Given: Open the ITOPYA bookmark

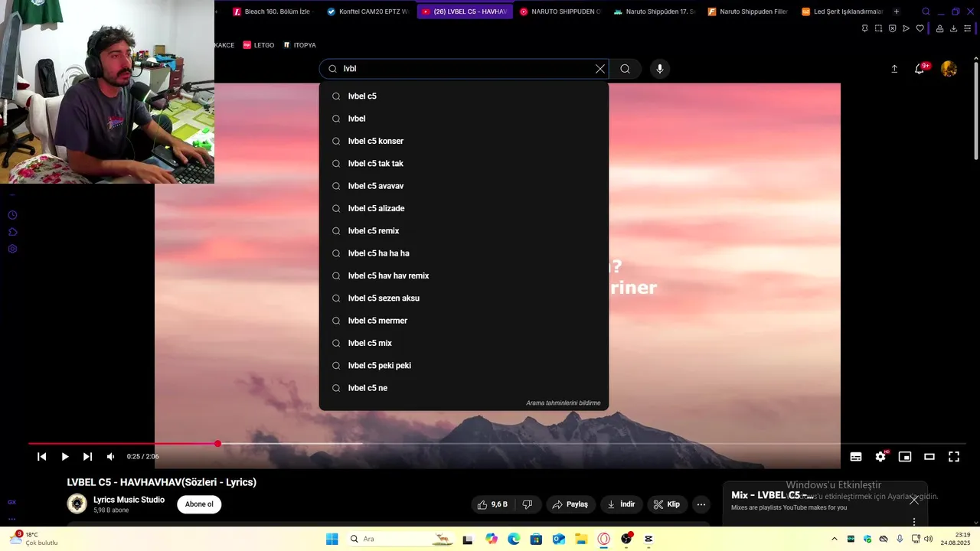Looking at the screenshot, I should pos(299,45).
